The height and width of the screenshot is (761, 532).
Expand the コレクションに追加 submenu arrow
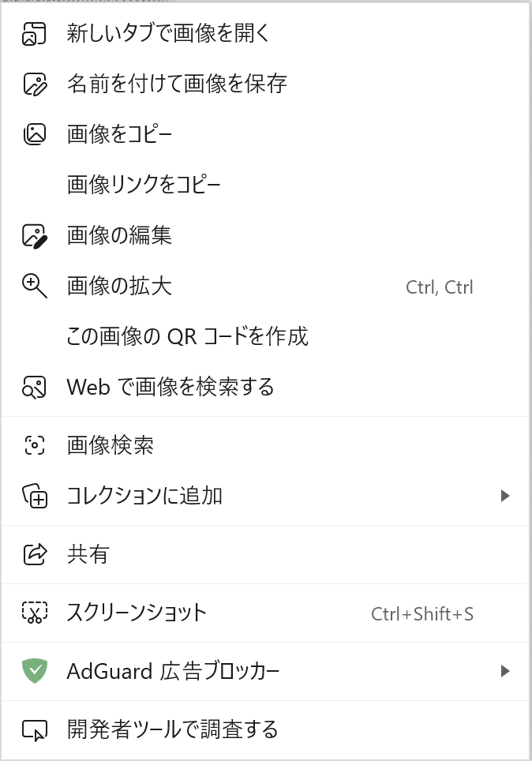click(x=505, y=496)
